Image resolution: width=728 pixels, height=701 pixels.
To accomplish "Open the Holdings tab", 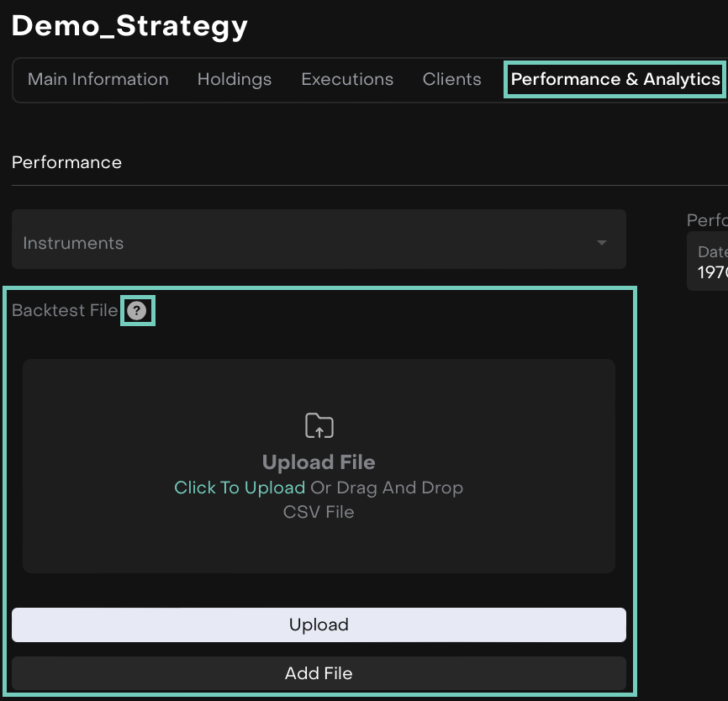I will coord(234,80).
